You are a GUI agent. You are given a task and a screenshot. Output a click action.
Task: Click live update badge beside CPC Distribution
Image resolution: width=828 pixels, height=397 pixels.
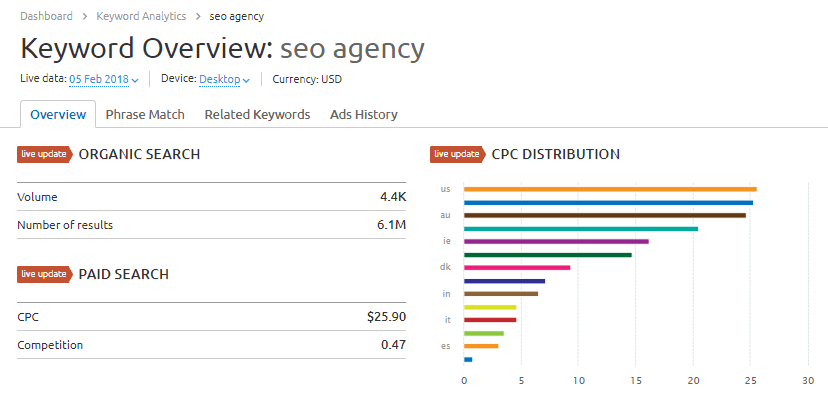458,154
